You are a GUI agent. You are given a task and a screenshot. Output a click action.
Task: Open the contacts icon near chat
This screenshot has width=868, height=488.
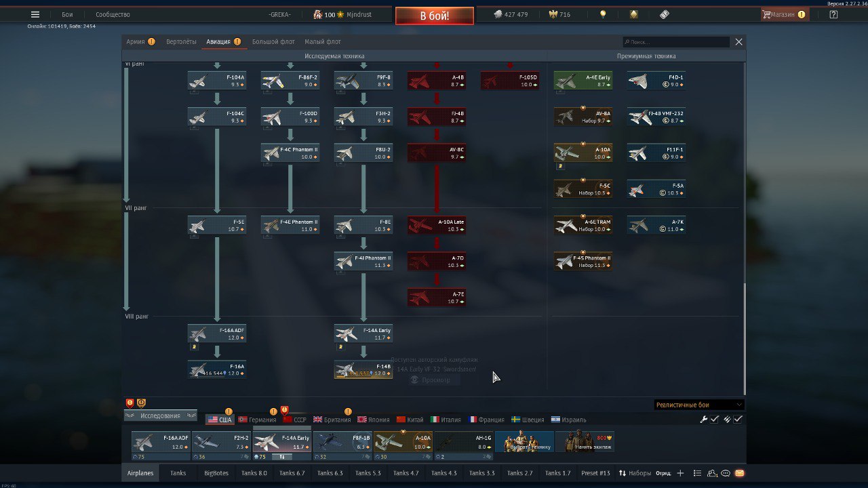[712, 473]
